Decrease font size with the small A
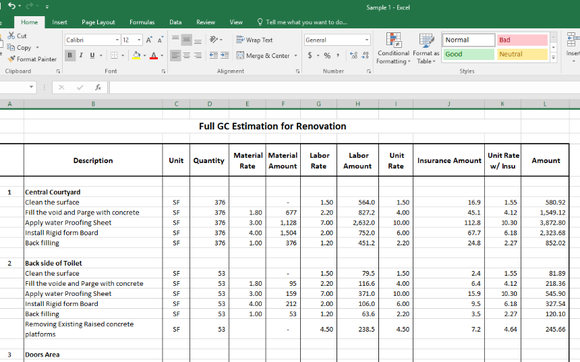This screenshot has height=362, width=580. (160, 40)
